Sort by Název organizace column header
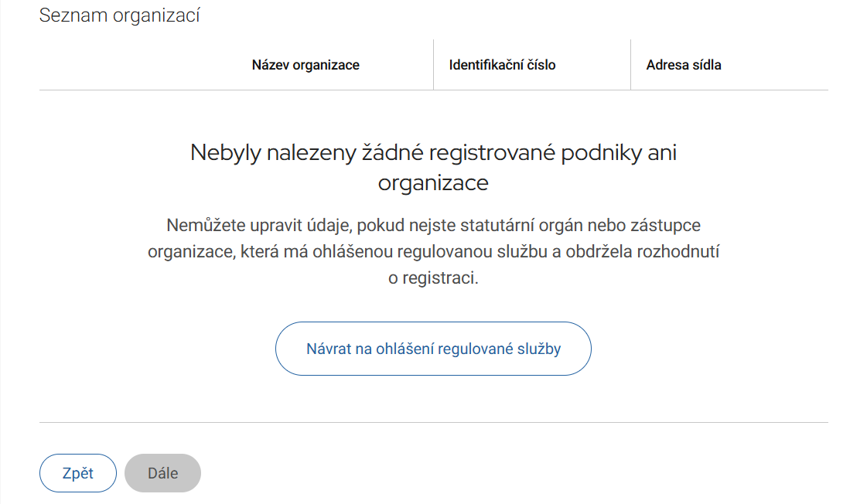Image resolution: width=867 pixels, height=504 pixels. (x=305, y=65)
